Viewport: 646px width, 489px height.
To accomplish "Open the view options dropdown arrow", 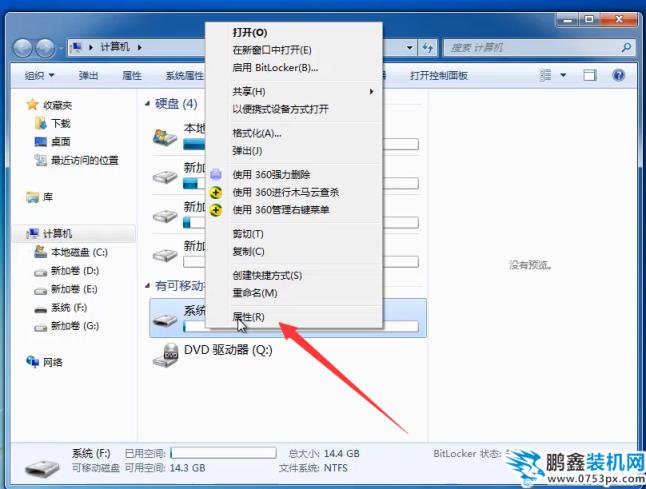I will point(563,75).
